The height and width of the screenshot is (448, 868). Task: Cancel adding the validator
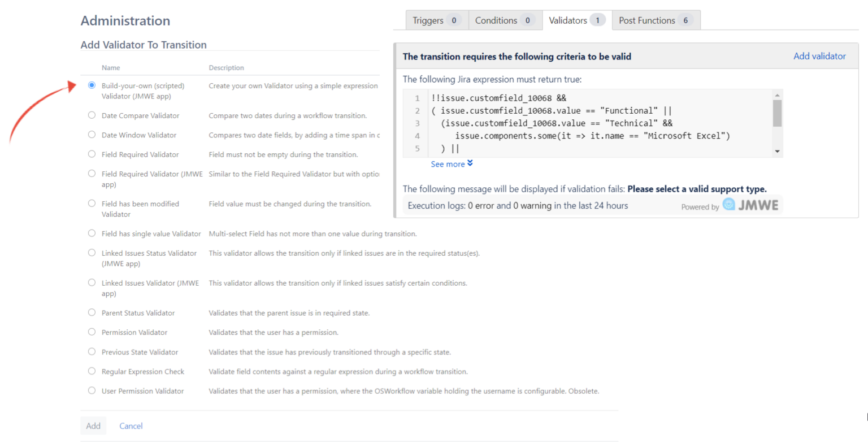(x=131, y=425)
